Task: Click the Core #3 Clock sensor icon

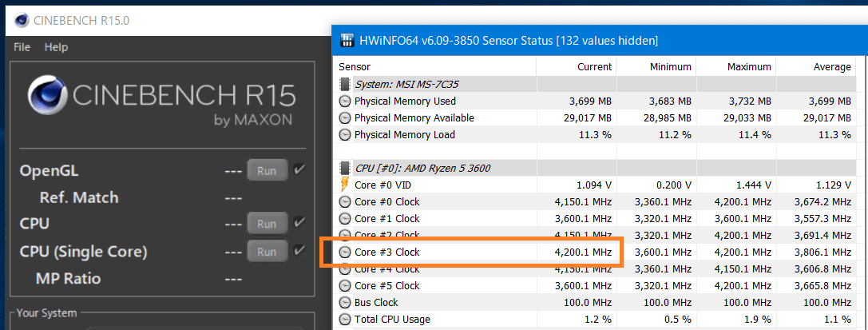Action: point(345,252)
